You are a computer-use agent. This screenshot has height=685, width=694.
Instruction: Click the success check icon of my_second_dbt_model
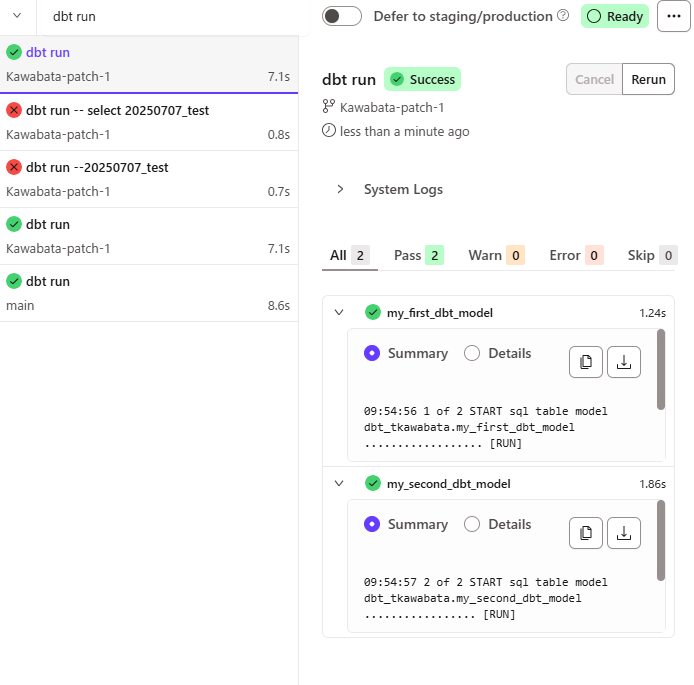point(373,483)
